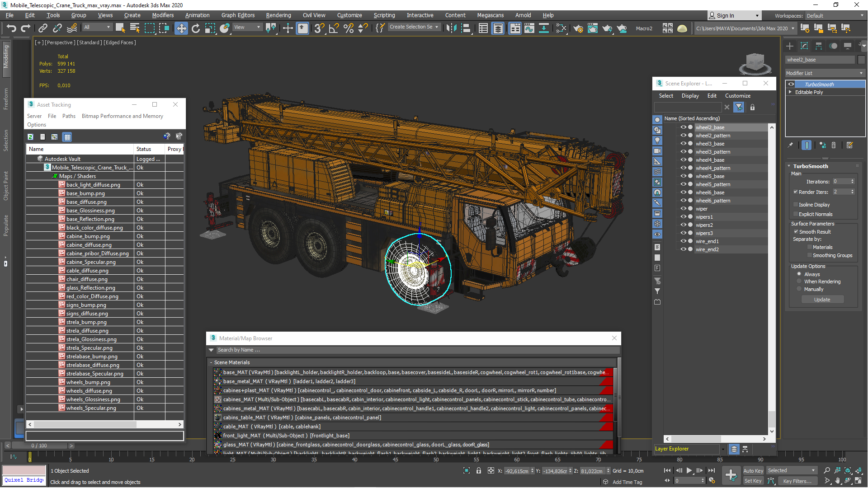Click the Auto Key button
Screen dimensions: 868x488
[753, 471]
